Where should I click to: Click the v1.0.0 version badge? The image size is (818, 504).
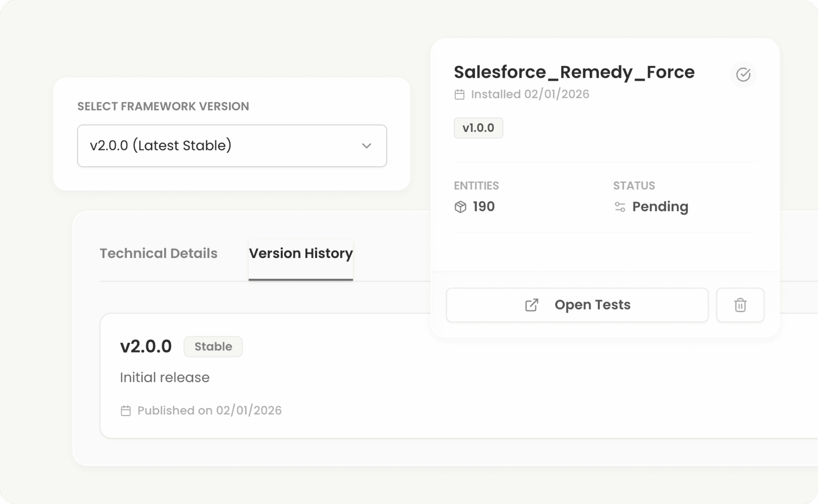(478, 128)
